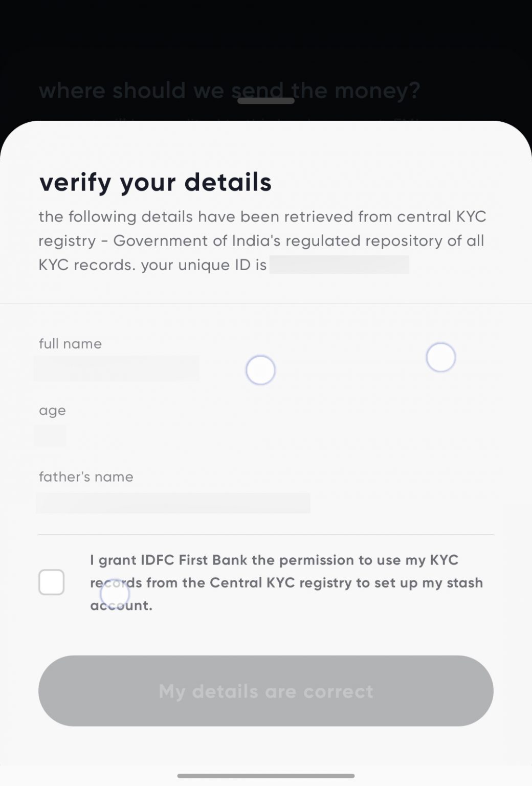
Task: Tap the age label
Action: (51, 410)
